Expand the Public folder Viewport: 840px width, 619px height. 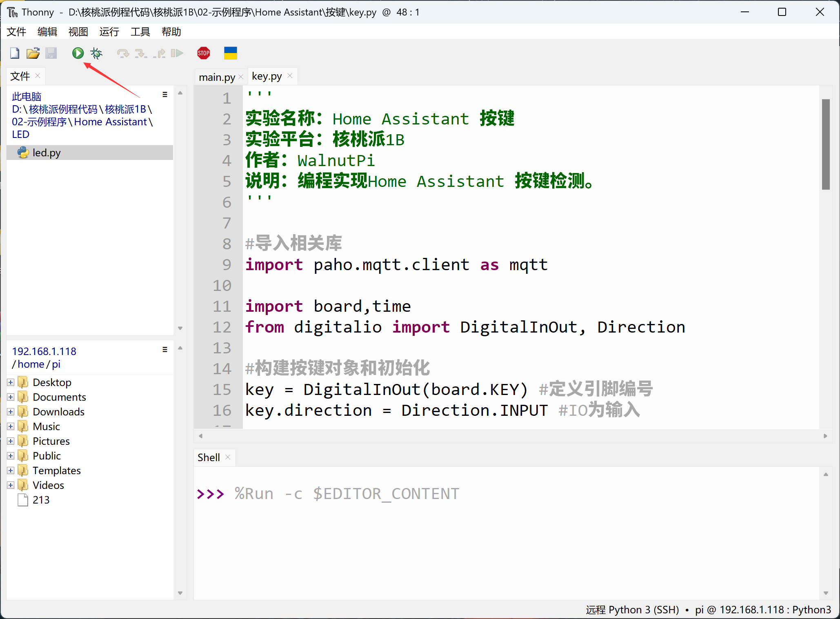tap(11, 456)
